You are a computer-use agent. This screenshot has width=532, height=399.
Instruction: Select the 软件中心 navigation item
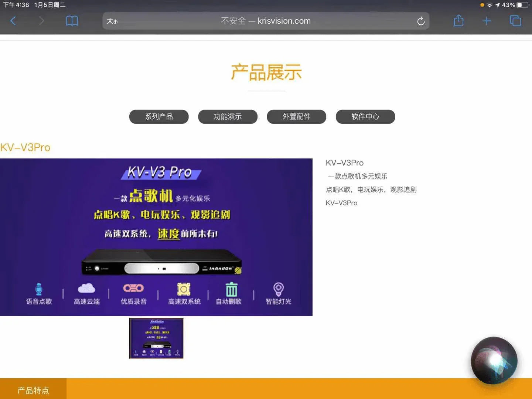pyautogui.click(x=365, y=117)
